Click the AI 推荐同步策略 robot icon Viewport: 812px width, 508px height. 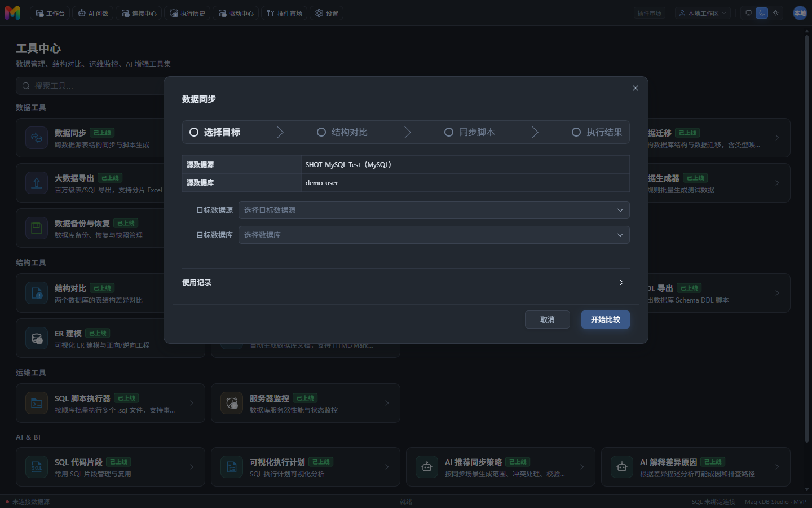point(427,467)
